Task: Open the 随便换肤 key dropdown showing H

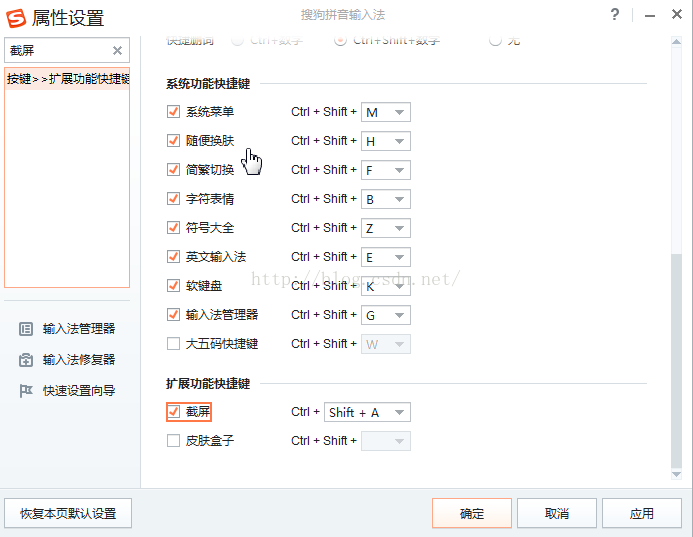Action: point(386,141)
